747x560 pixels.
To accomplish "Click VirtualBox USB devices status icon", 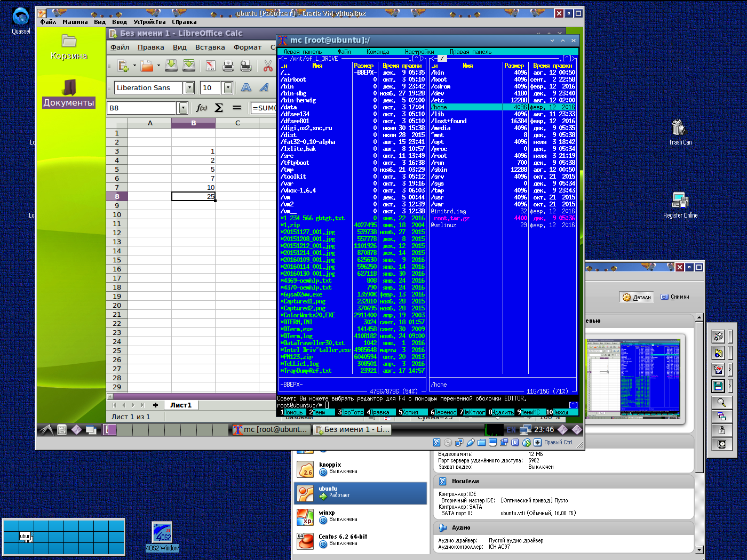I will coord(471,443).
